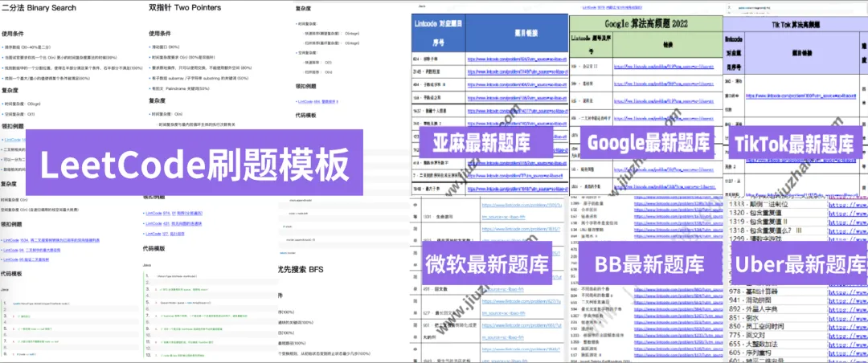Click the Lintcode 对应题目序号 column header
This screenshot has width=868, height=363.
click(439, 33)
